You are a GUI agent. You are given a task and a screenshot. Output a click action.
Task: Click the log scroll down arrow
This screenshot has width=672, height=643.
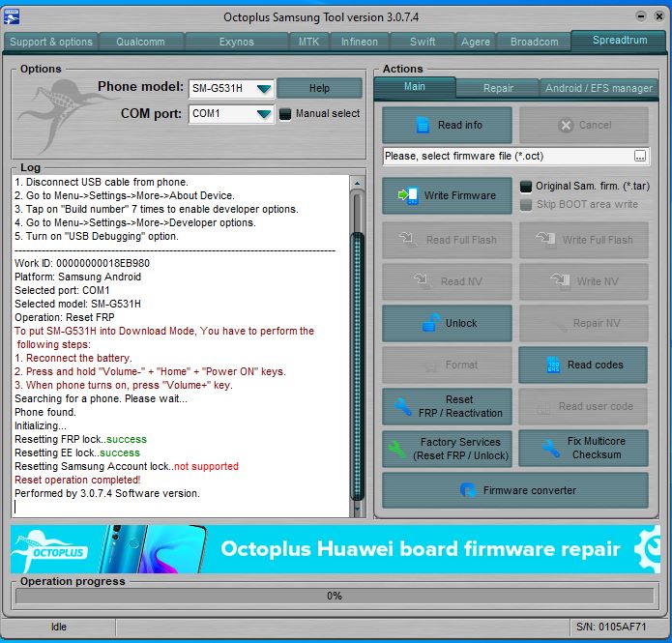357,510
